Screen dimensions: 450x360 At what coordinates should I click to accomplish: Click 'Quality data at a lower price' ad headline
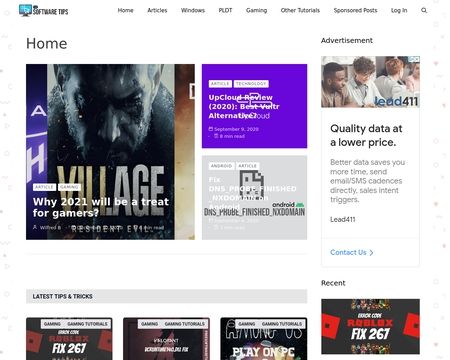click(366, 135)
